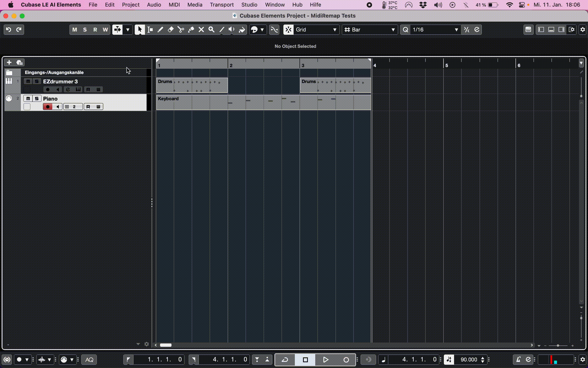Image resolution: width=588 pixels, height=368 pixels.
Task: Click the Record button in transport
Action: (x=346, y=359)
